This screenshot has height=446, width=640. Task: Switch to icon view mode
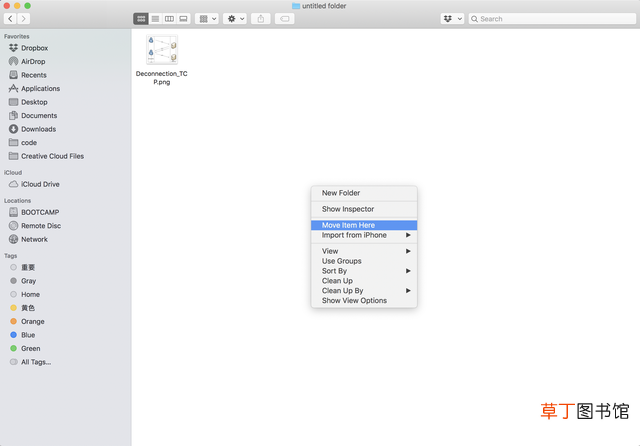tap(141, 19)
